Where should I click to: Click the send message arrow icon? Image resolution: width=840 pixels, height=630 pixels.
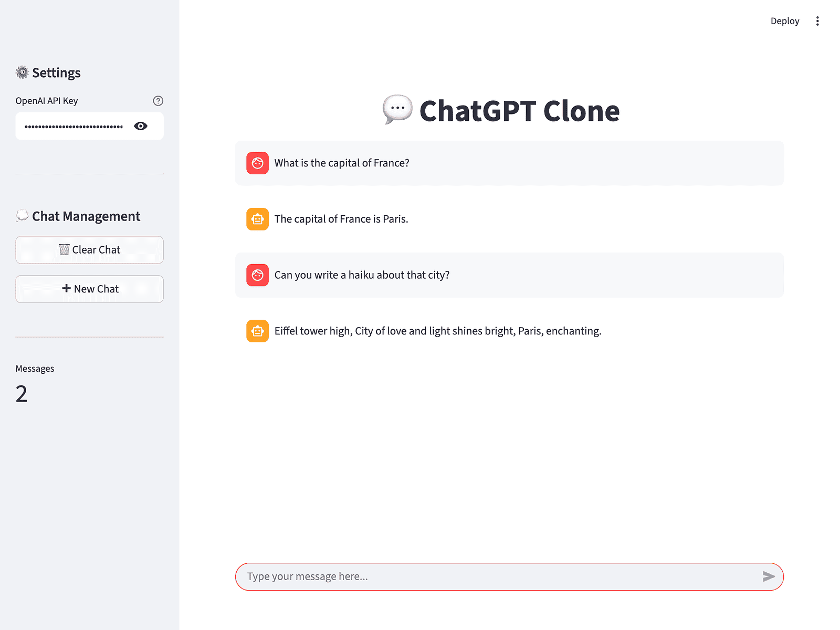point(769,576)
